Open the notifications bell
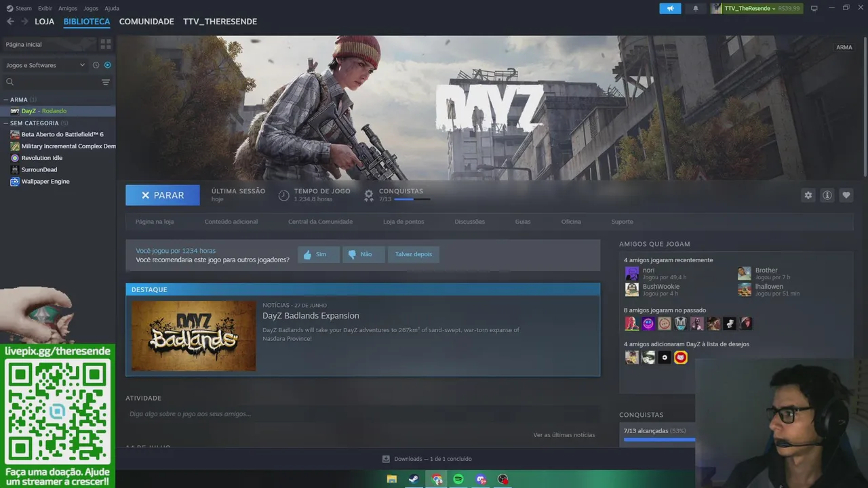868x488 pixels. click(x=695, y=8)
